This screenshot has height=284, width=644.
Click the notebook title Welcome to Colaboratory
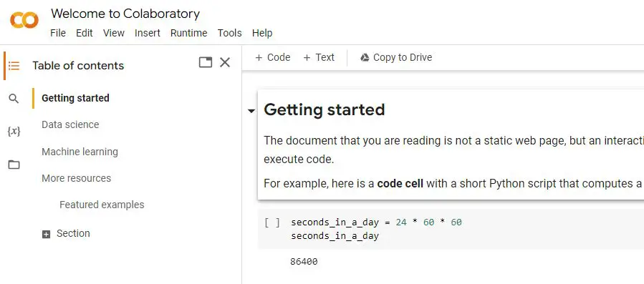coord(125,14)
